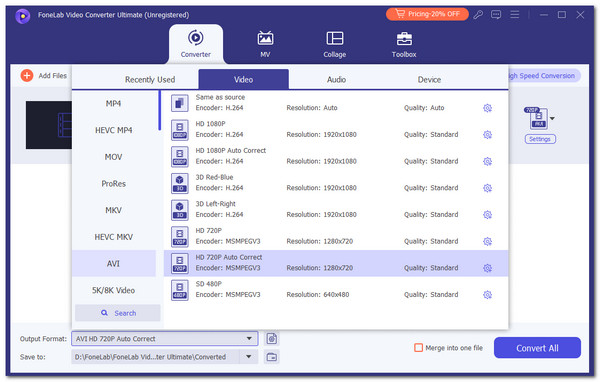600x382 pixels.
Task: Open gear for HD 720P Auto Correct
Action: [x=487, y=268]
